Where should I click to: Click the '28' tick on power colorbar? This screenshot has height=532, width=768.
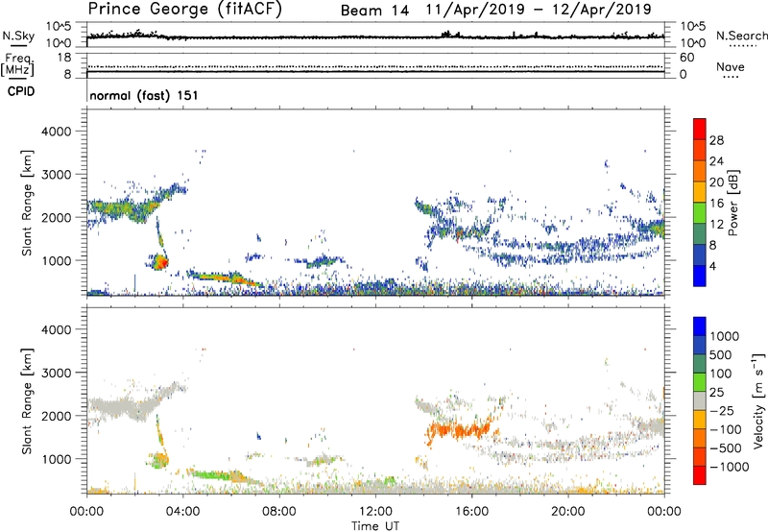click(716, 140)
